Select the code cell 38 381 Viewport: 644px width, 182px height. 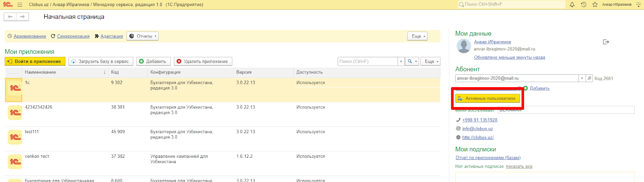[x=118, y=107]
